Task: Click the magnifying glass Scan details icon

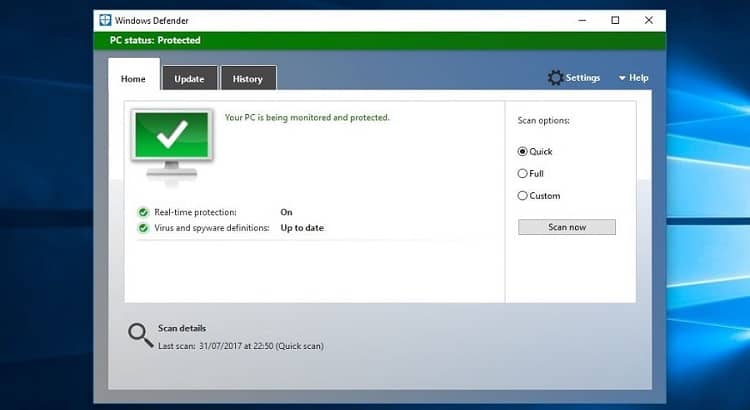Action: [x=140, y=335]
